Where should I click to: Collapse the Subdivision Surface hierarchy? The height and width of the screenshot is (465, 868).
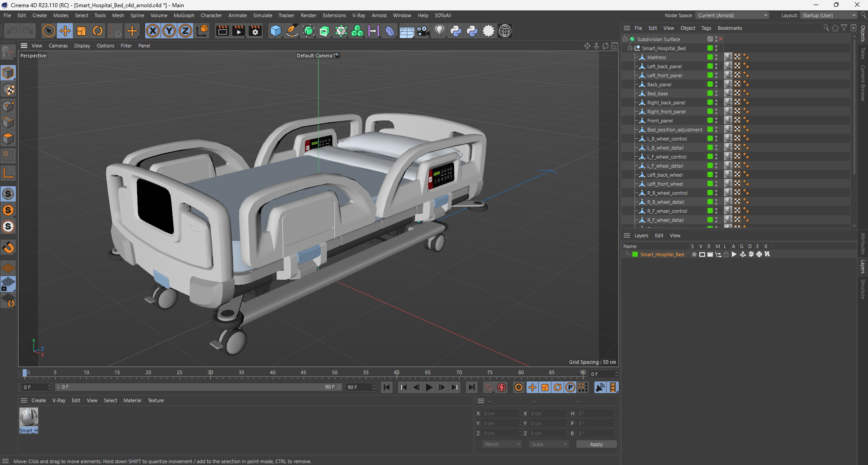tap(625, 39)
